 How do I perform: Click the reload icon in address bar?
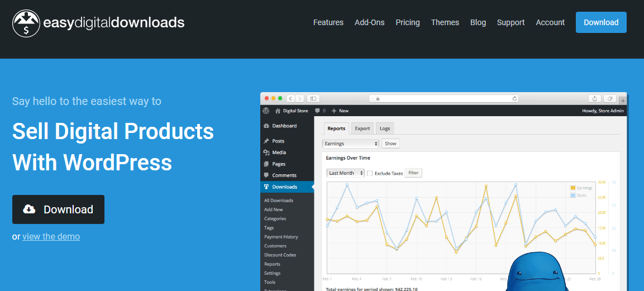514,98
